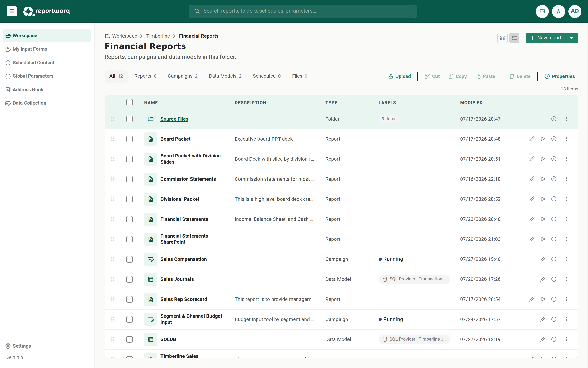Open the AD user avatar menu
The width and height of the screenshot is (588, 368).
575,11
